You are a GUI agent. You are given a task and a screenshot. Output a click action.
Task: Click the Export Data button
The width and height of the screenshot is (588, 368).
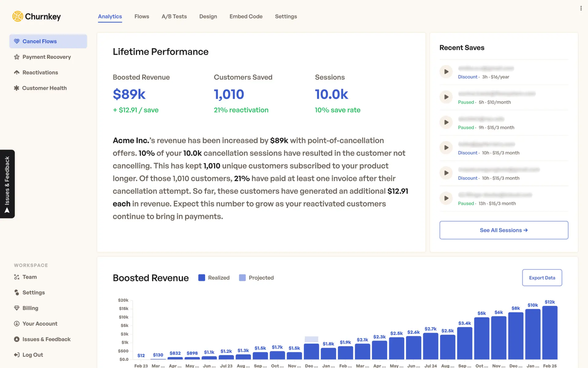click(542, 278)
